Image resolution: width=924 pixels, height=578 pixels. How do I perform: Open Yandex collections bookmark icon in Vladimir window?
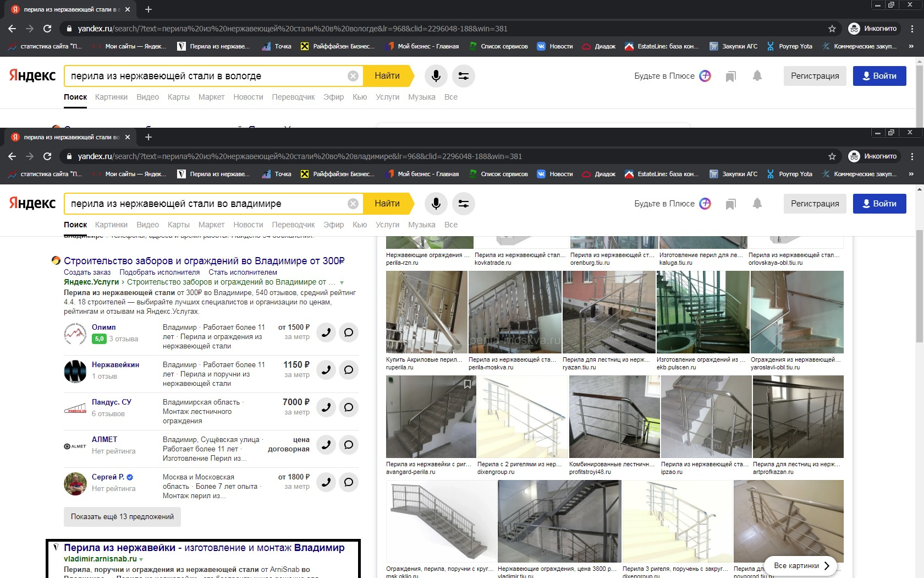[x=730, y=204]
